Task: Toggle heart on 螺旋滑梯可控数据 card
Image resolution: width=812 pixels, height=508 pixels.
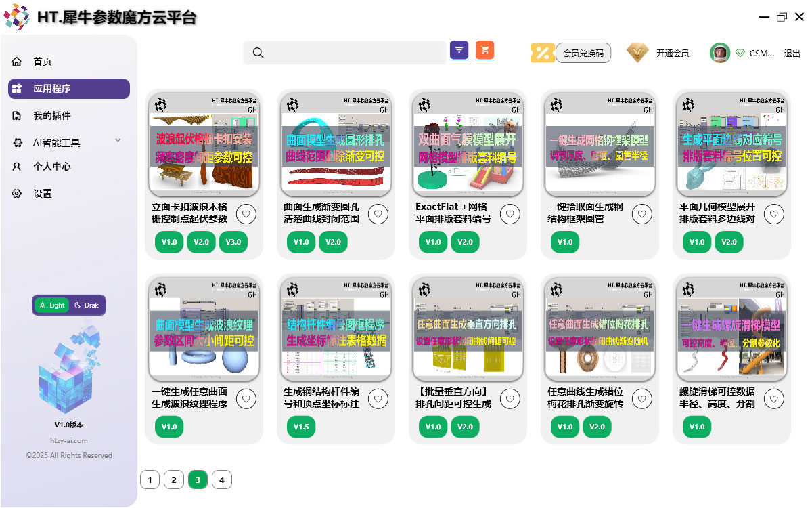Action: pos(774,399)
